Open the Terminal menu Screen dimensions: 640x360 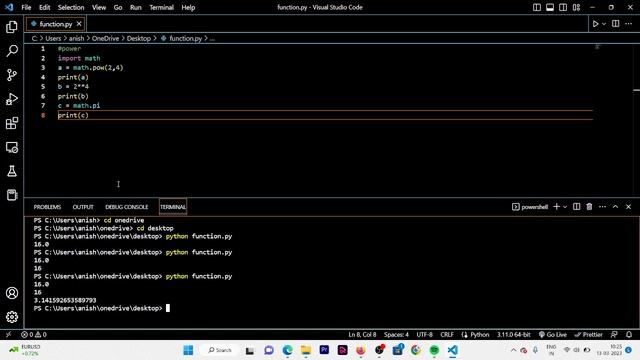tap(161, 7)
